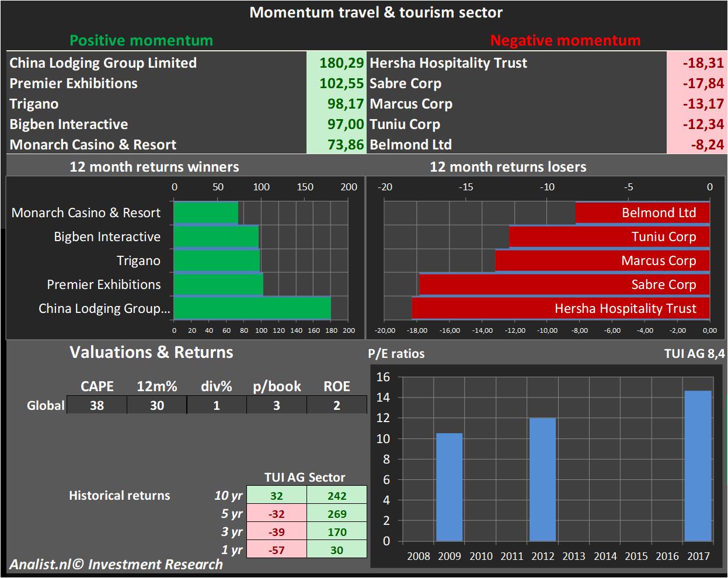Select the 180,29 green value cell
This screenshot has height=578, width=728.
(336, 63)
